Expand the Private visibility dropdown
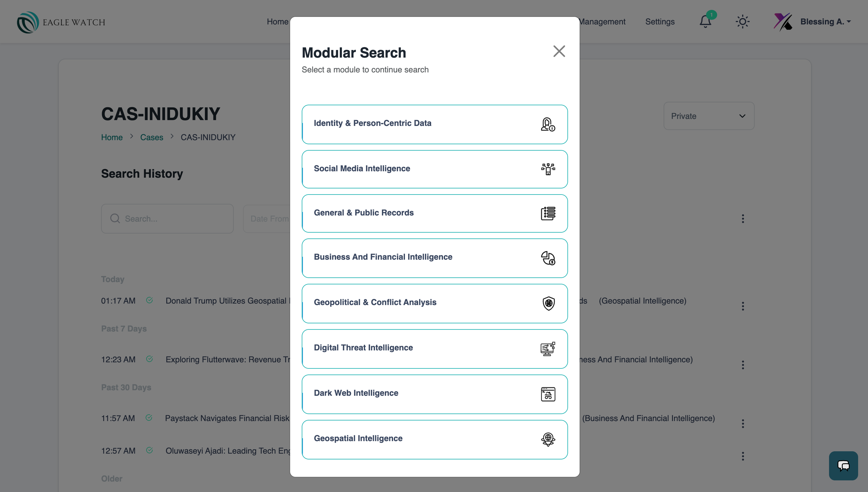868x492 pixels. click(708, 116)
